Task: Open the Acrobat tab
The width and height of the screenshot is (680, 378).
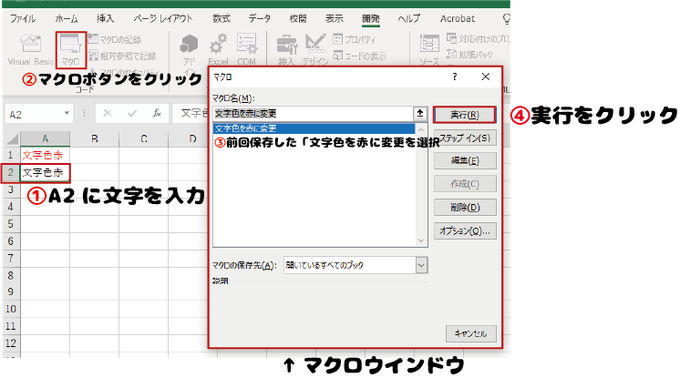Action: click(x=458, y=19)
